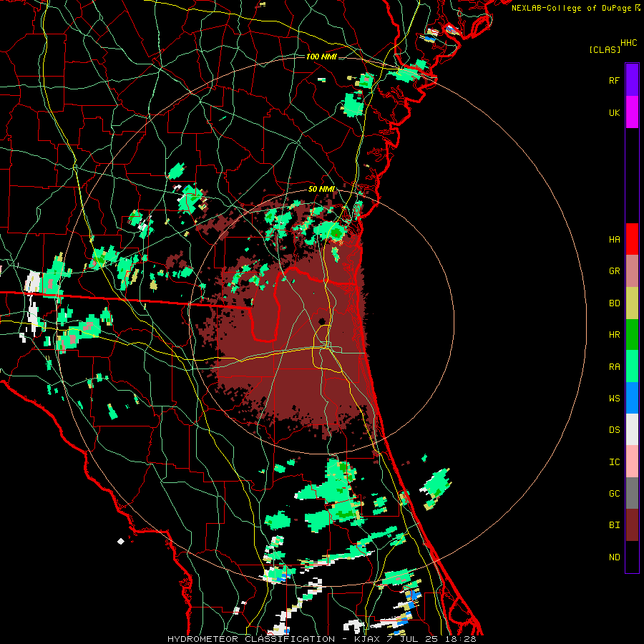Viewport: 644px width, 644px height.
Task: Click the GR legend label
Action: click(x=614, y=271)
